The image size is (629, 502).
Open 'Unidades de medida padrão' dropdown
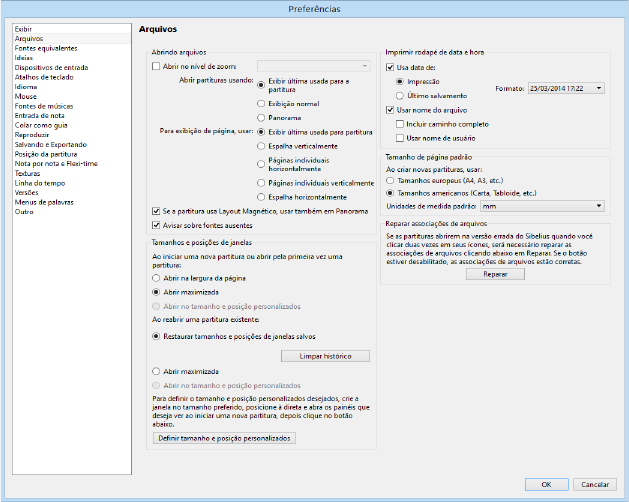coord(542,206)
